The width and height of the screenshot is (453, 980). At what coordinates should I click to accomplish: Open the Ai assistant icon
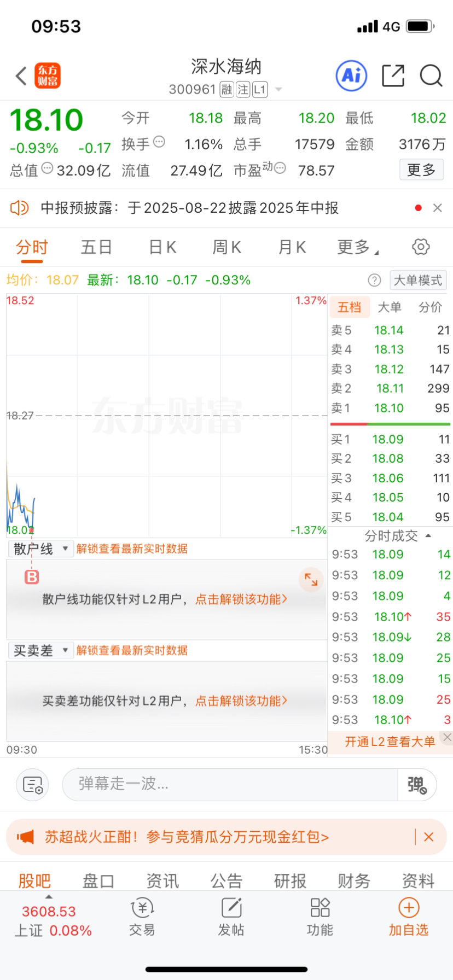[351, 75]
